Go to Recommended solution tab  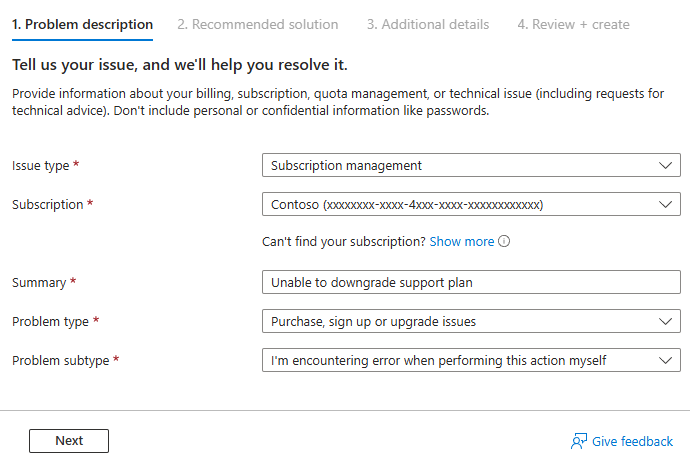point(258,24)
